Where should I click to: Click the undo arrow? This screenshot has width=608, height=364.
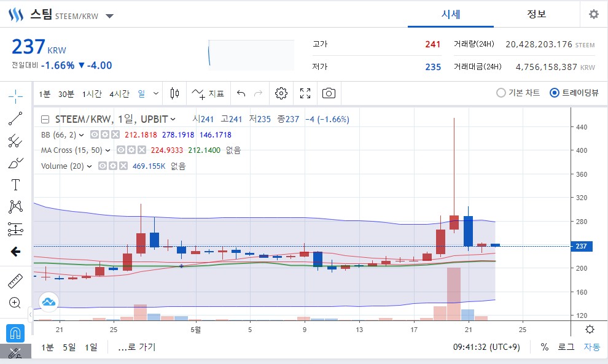point(241,93)
